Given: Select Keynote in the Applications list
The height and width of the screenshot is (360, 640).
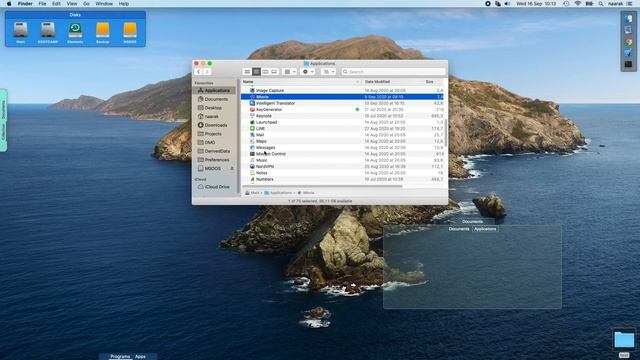Looking at the screenshot, I should [x=342, y=116].
